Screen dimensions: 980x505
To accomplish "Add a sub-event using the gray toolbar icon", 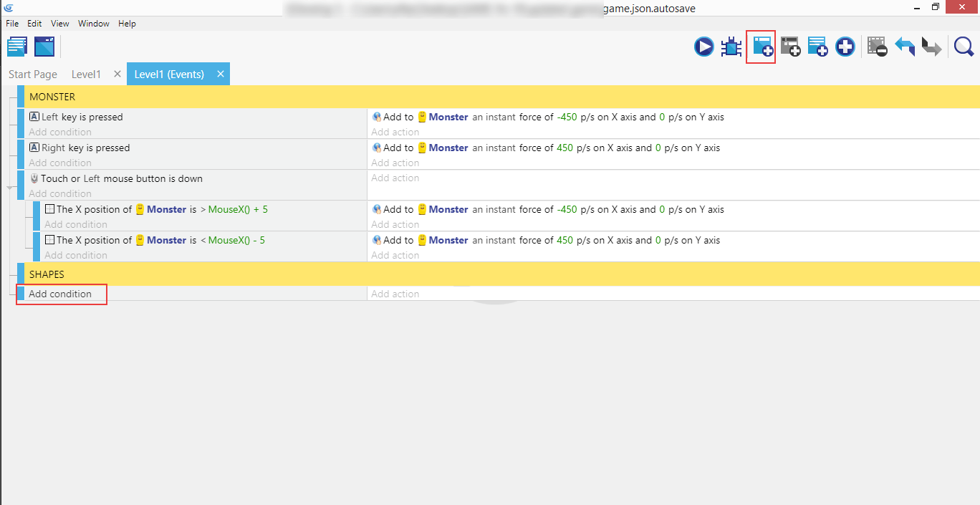I will (x=790, y=47).
